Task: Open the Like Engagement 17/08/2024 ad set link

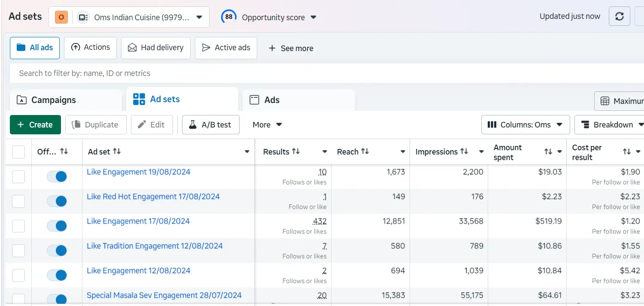Action: point(138,221)
